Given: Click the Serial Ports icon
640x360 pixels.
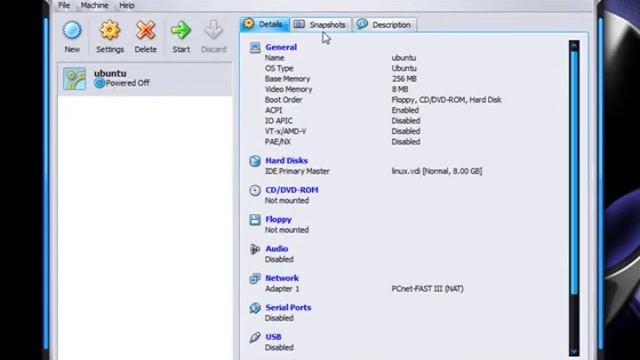Looking at the screenshot, I should [255, 308].
